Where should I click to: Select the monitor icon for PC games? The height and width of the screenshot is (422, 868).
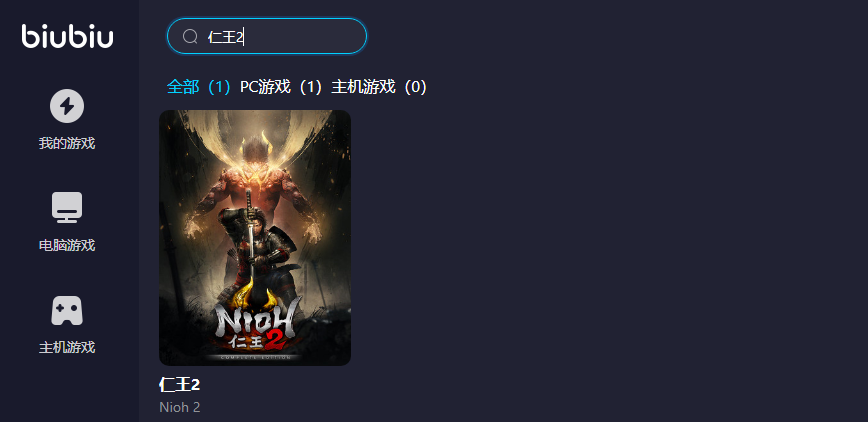[67, 208]
